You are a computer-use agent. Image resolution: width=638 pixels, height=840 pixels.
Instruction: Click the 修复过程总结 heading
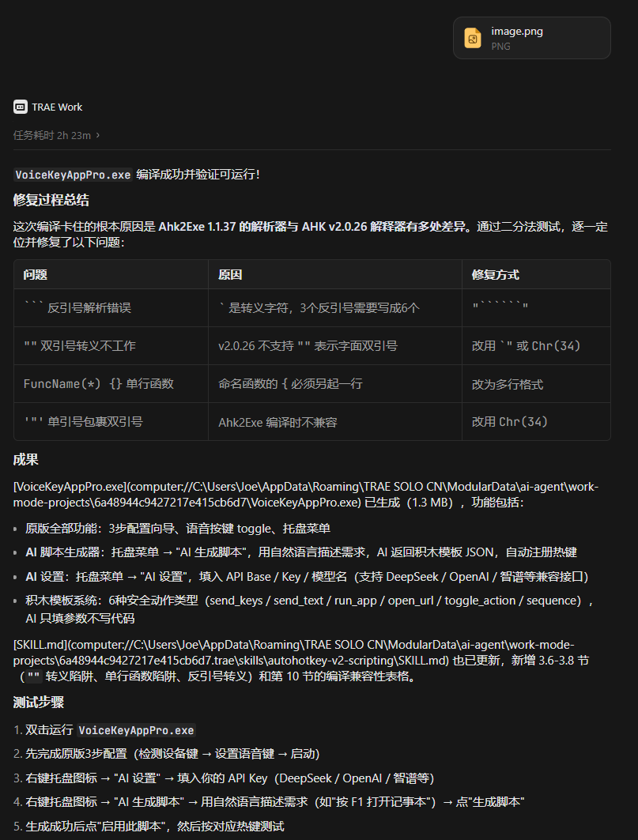point(51,201)
